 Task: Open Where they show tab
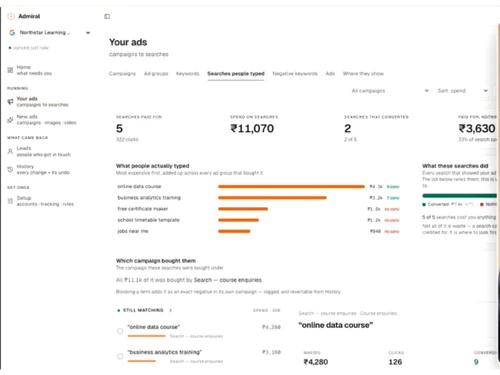pyautogui.click(x=363, y=73)
